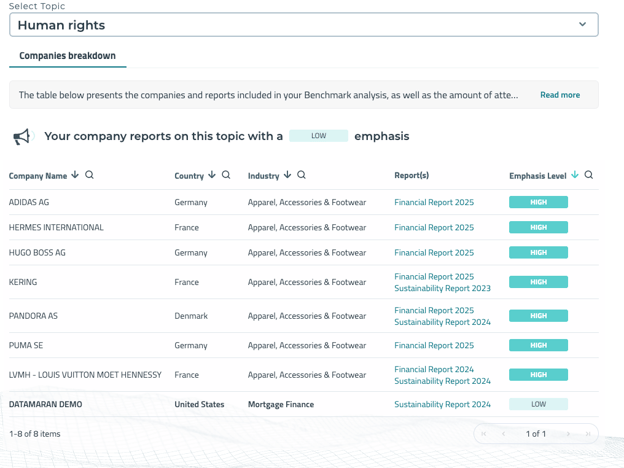Open ADIDAS AG Financial Report 2025
624x468 pixels.
click(434, 202)
